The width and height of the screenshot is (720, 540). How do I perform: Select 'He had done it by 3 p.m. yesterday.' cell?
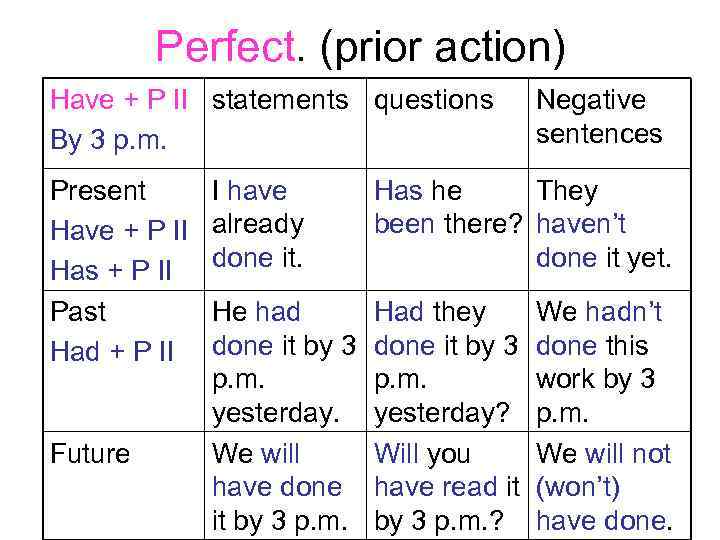coord(284,362)
